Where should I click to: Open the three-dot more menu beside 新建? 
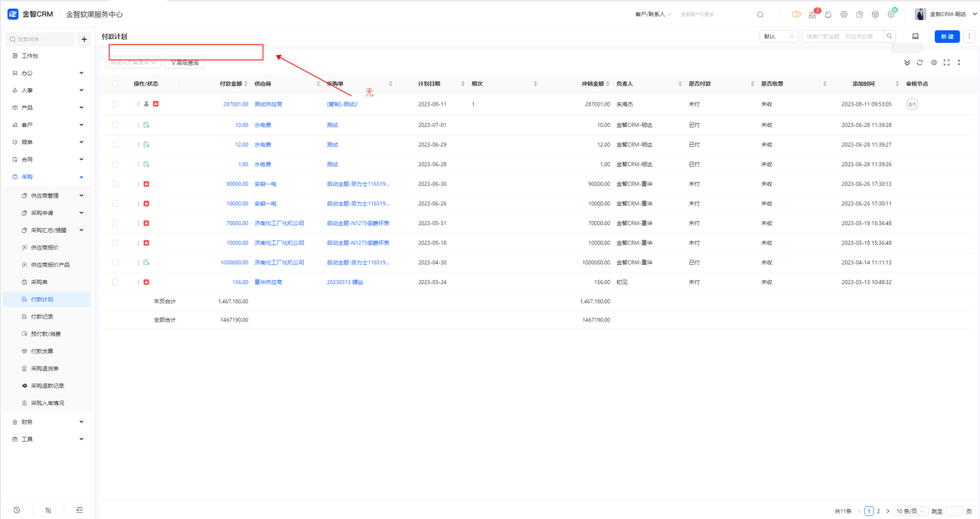coord(969,36)
